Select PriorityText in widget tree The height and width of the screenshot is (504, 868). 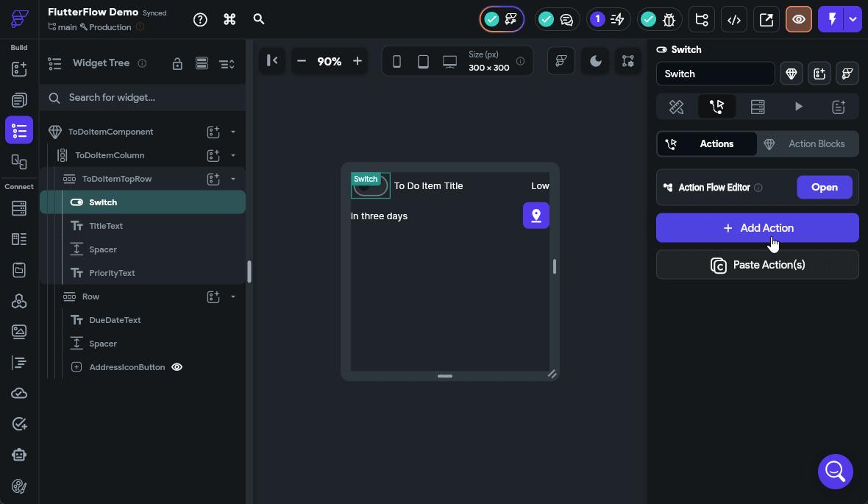click(112, 273)
